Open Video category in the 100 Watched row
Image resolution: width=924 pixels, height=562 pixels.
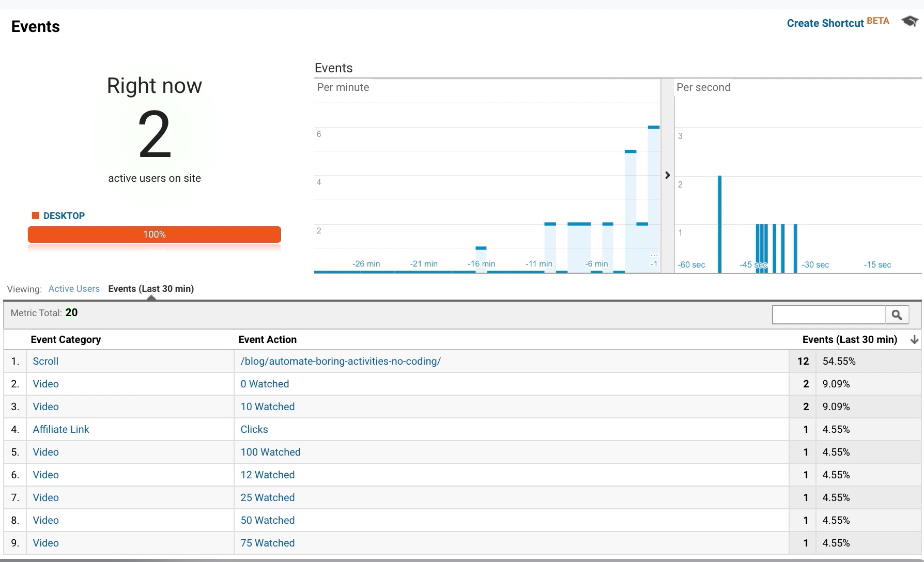coord(45,452)
